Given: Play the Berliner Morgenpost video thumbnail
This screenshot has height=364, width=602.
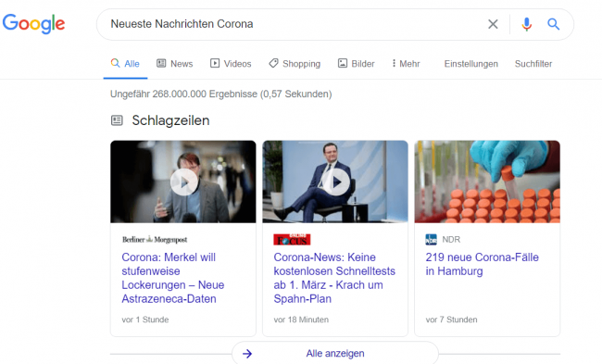Looking at the screenshot, I should 183,182.
